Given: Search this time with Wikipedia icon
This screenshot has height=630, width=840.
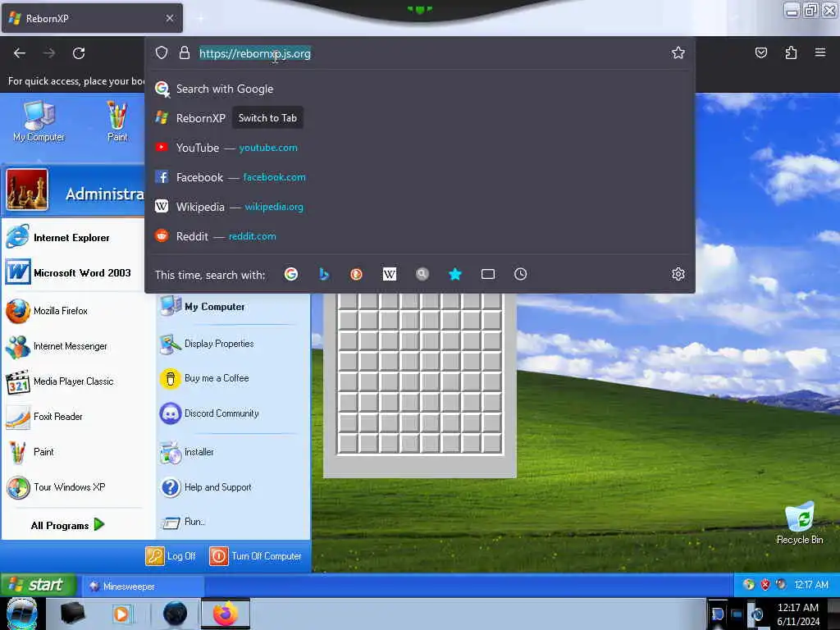Looking at the screenshot, I should (390, 274).
